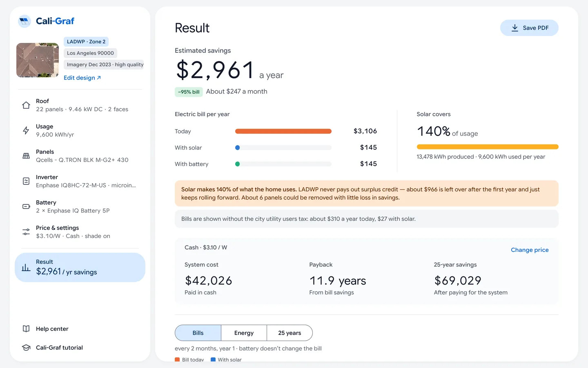This screenshot has height=368, width=588.
Task: Switch to the Bills chart tab
Action: (x=198, y=333)
